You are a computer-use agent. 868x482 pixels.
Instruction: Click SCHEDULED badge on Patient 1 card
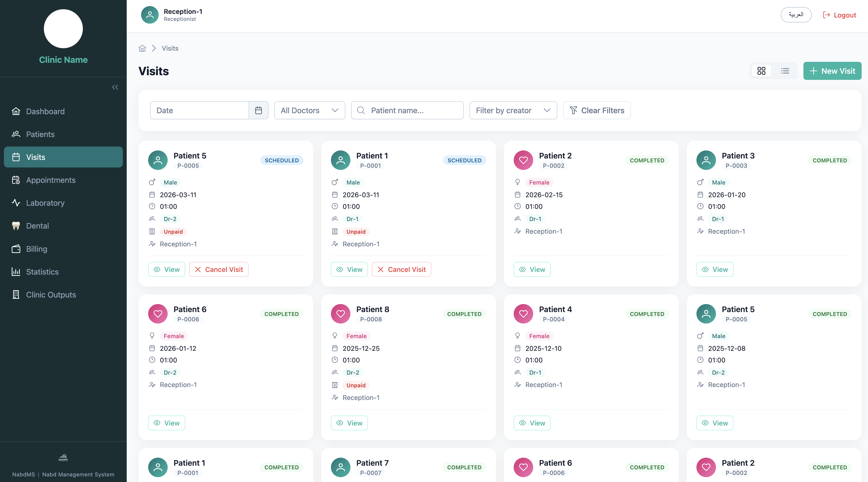click(464, 160)
